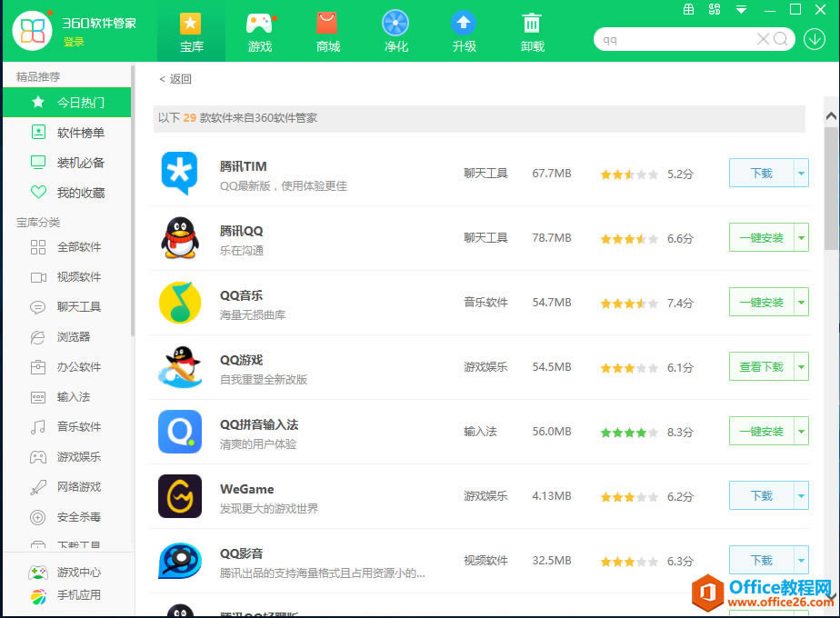Expand install options arrow for 腾讯QQ

pyautogui.click(x=802, y=237)
